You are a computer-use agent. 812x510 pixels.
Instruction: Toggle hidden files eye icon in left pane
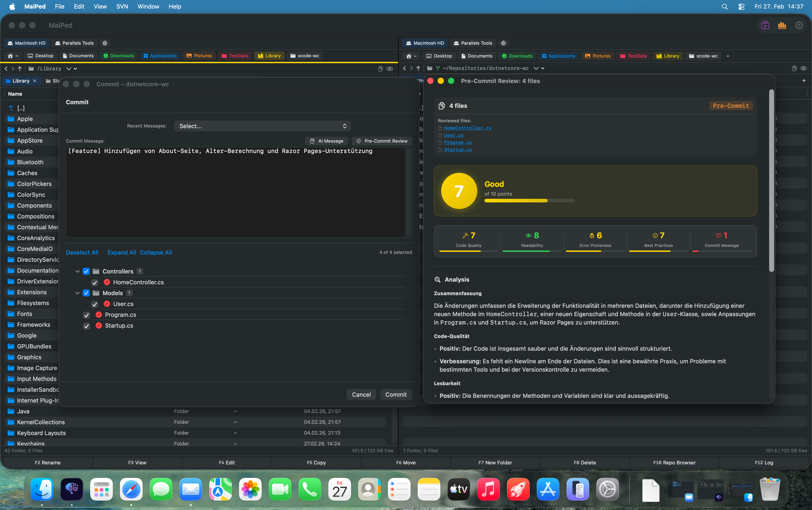(x=390, y=68)
